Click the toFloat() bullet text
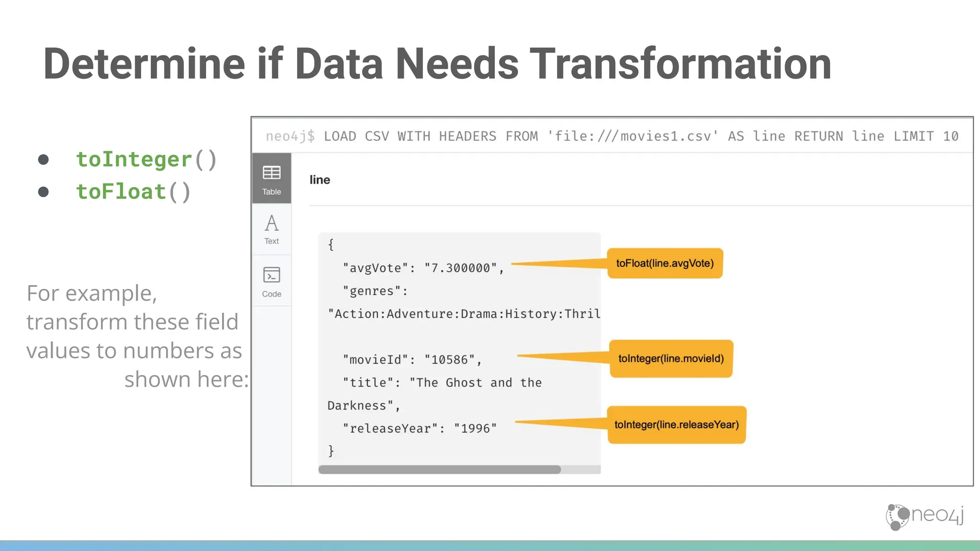Screen dimensions: 980x551 (x=134, y=192)
